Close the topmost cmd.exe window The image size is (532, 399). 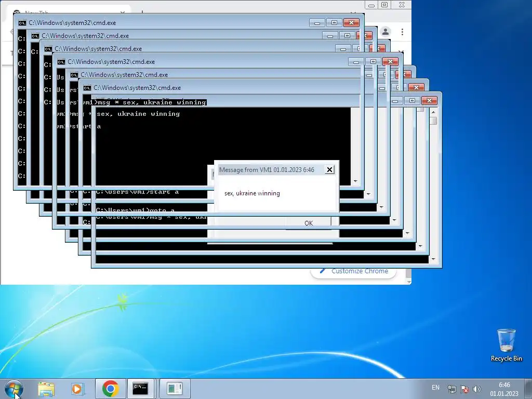click(x=351, y=23)
